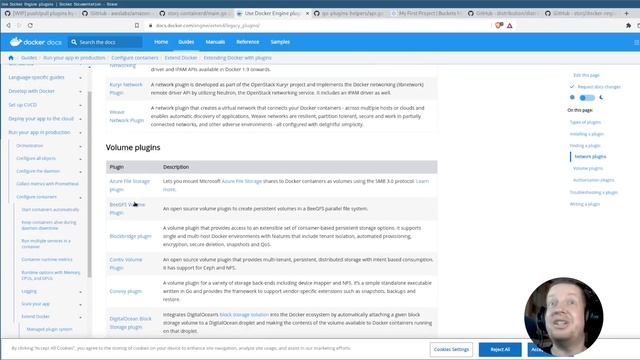Click the browser address bar URL
This screenshot has width=640, height=360.
[x=208, y=25]
